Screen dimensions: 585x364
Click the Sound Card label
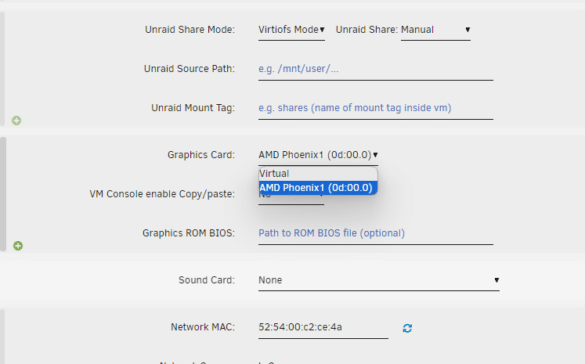click(207, 280)
